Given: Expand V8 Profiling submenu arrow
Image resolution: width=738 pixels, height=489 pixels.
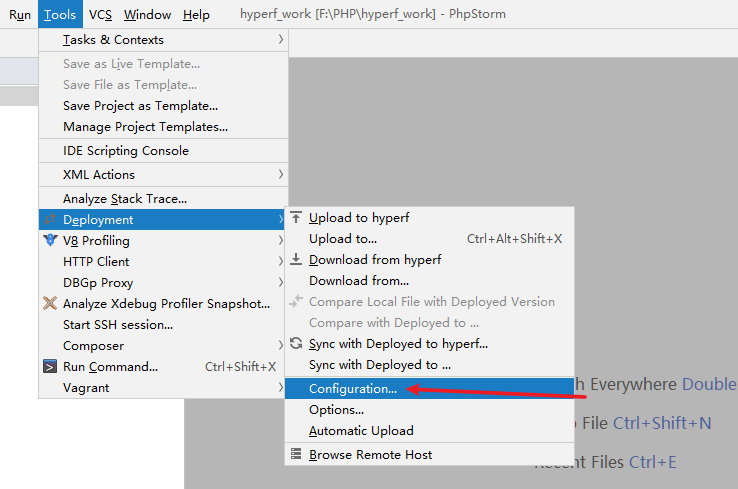Looking at the screenshot, I should (x=281, y=240).
